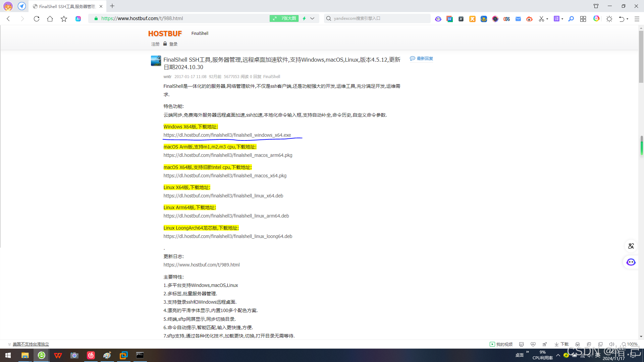Open the finalshell_windows_x64.exe download link
644x362 pixels.
(227, 135)
